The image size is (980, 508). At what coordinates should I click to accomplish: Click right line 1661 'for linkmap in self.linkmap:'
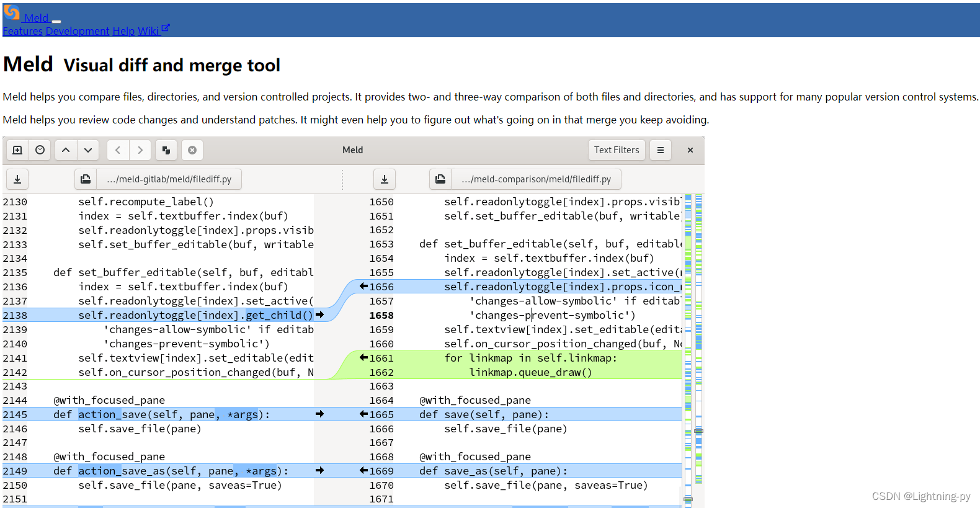coord(530,358)
